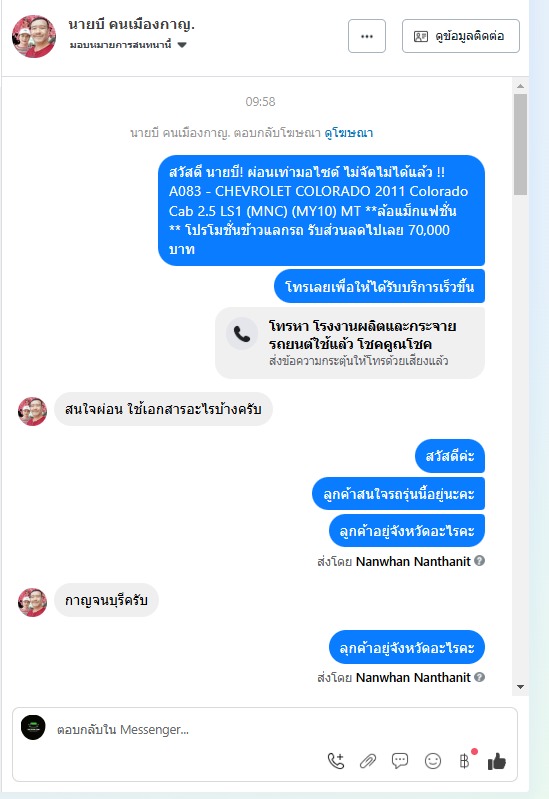Click the phone call plus icon

coord(336,761)
